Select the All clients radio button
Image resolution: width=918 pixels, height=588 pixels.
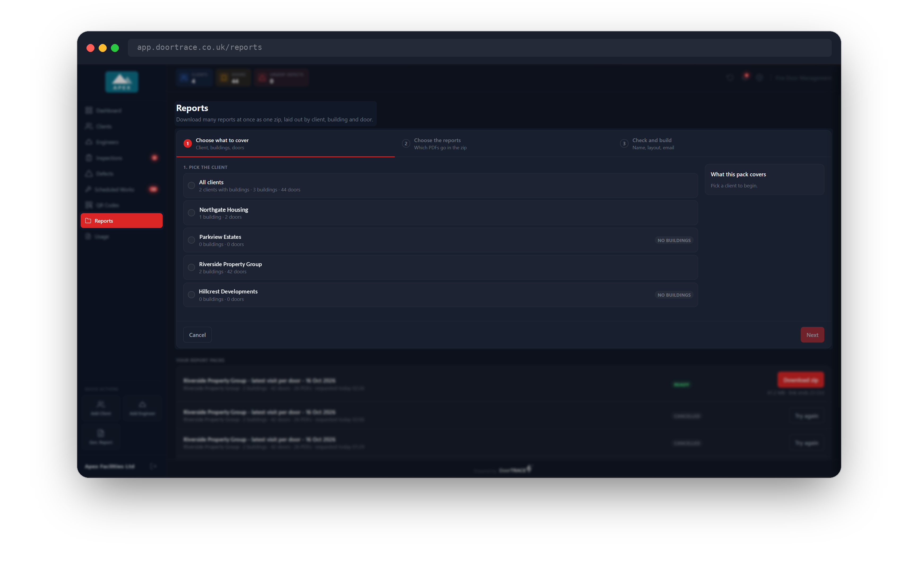click(x=191, y=186)
